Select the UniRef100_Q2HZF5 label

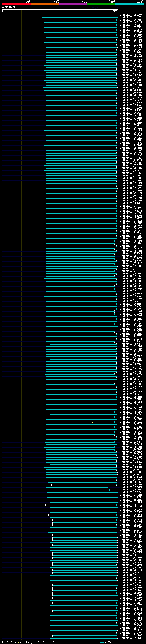[131, 60]
